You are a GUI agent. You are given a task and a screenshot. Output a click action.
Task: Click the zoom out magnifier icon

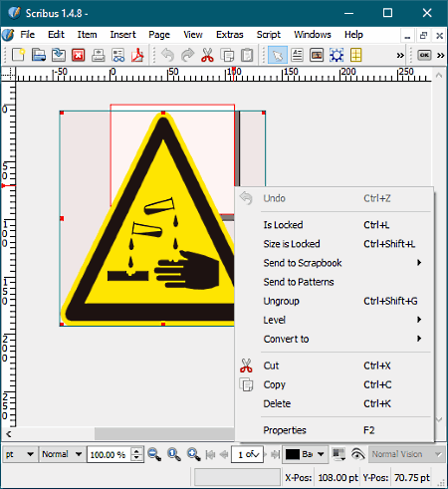tap(154, 454)
